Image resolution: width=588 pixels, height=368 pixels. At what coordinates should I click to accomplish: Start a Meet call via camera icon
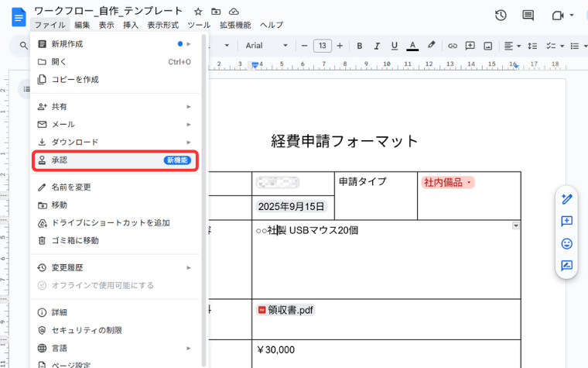[558, 15]
